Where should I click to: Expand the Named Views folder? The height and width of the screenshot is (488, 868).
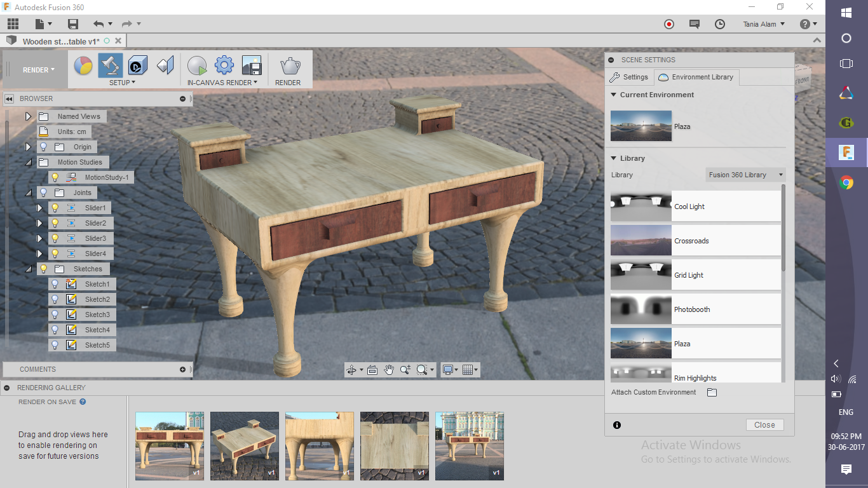tap(28, 116)
